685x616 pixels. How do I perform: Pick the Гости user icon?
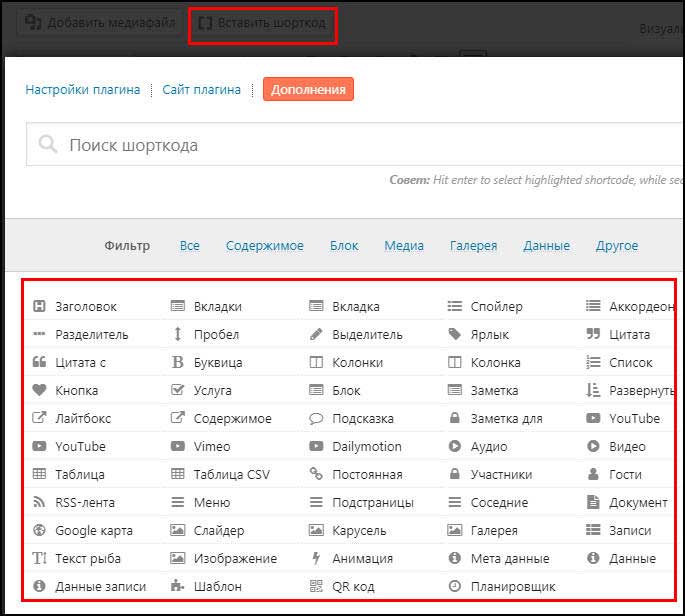[593, 474]
